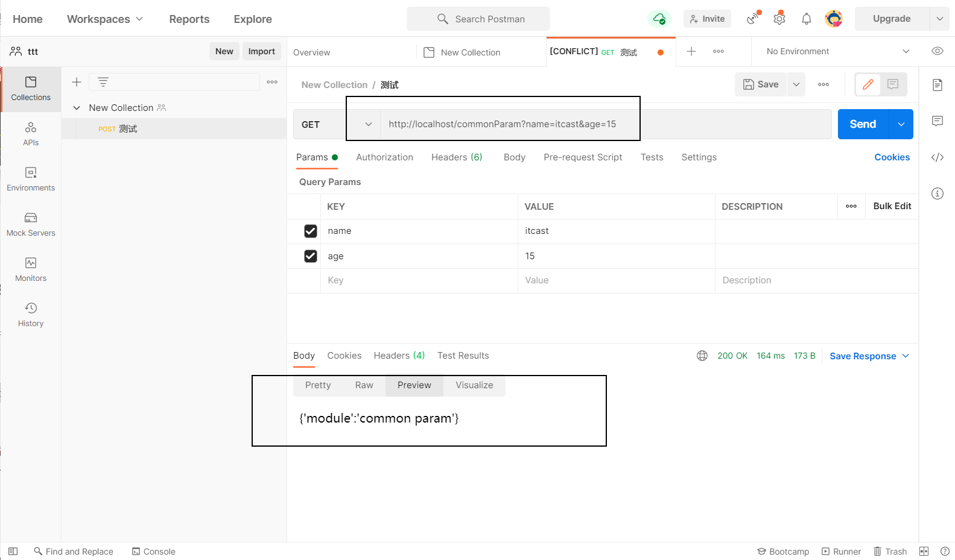
Task: Click the request URL field
Action: (606, 124)
